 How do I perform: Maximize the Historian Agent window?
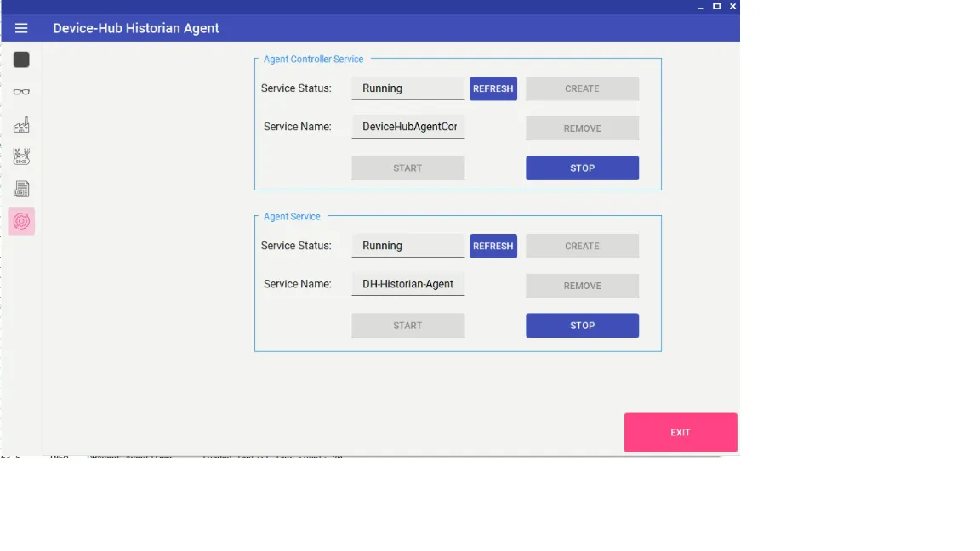[x=717, y=6]
